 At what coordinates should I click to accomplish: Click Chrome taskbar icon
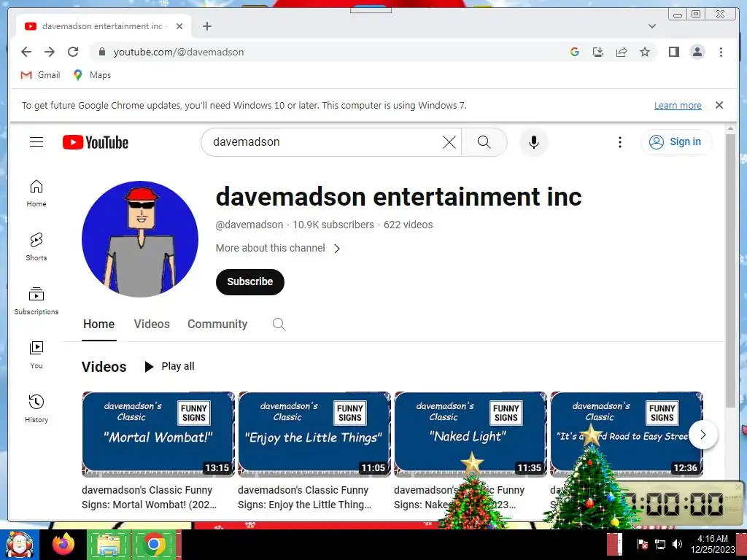(x=154, y=544)
